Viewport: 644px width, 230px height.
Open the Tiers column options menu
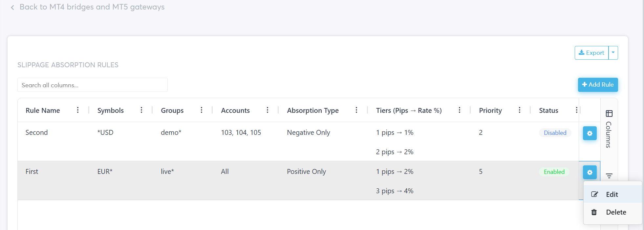(x=460, y=110)
